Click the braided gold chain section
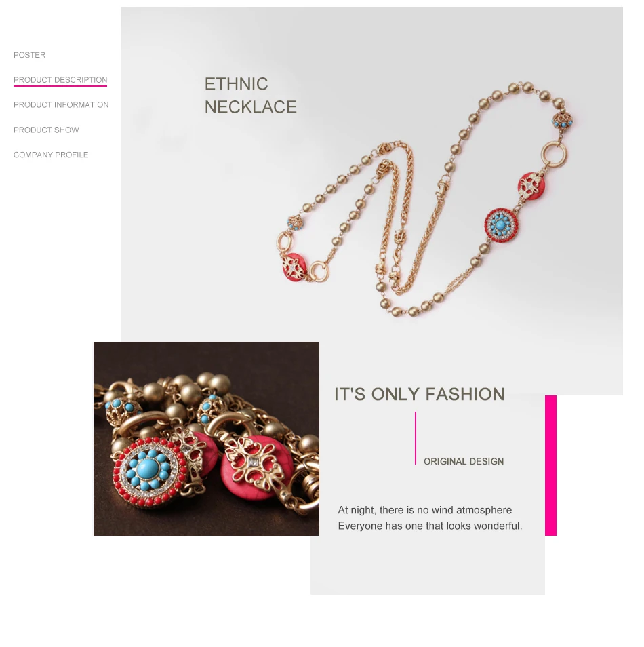This screenshot has height=647, width=644. tap(396, 214)
